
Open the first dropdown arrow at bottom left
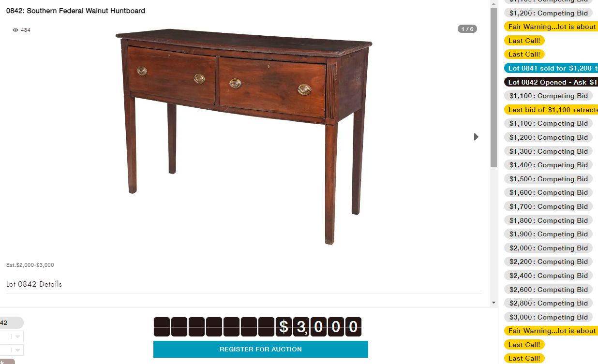pyautogui.click(x=18, y=336)
